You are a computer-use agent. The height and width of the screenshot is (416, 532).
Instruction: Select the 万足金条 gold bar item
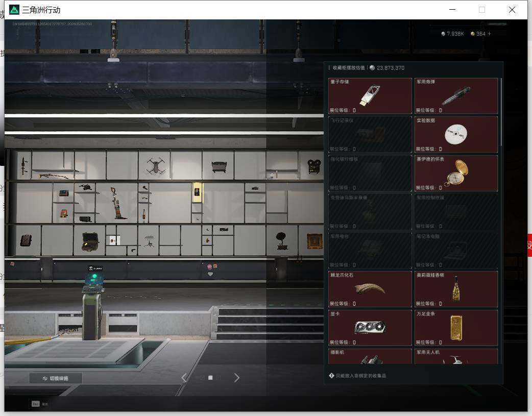(x=456, y=328)
